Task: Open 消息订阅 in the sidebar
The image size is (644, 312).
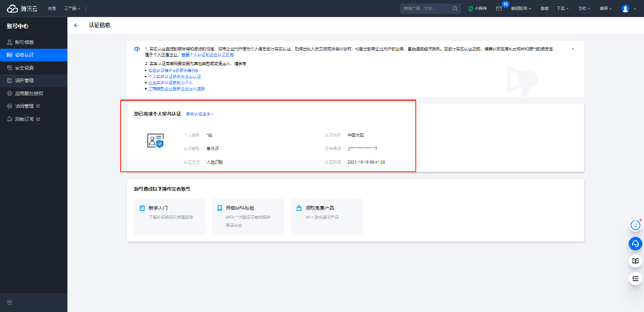Action: coord(34,119)
